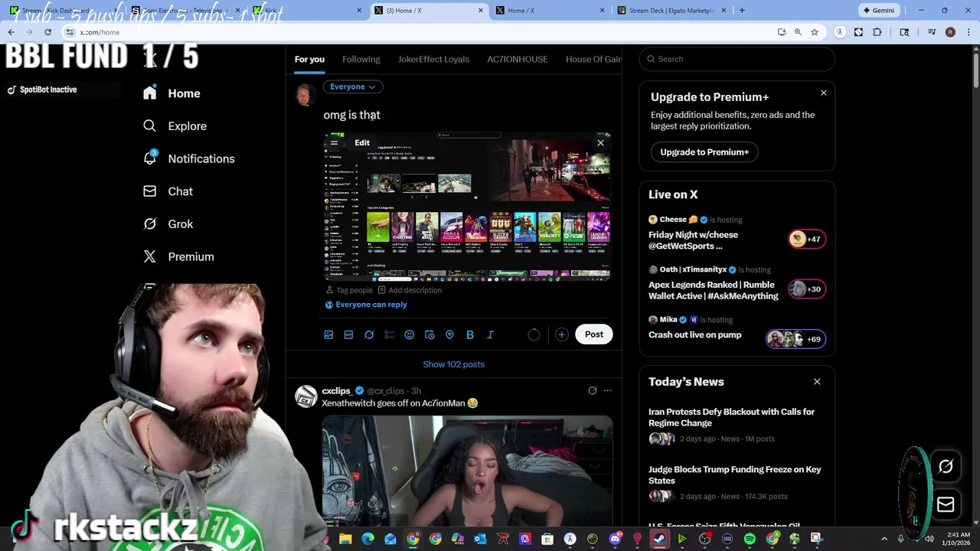Open Chrome extensions puzzle icon

pos(877,32)
